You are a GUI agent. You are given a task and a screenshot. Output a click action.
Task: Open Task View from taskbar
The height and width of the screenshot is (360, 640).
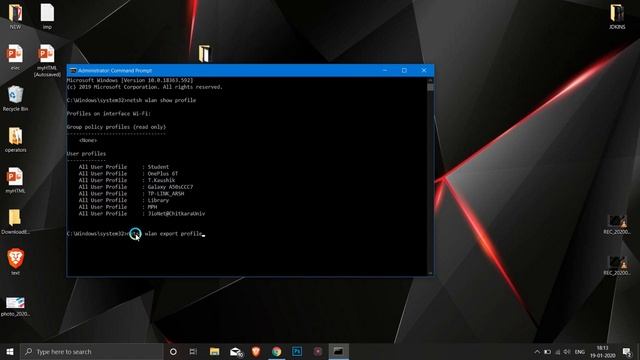click(x=193, y=351)
